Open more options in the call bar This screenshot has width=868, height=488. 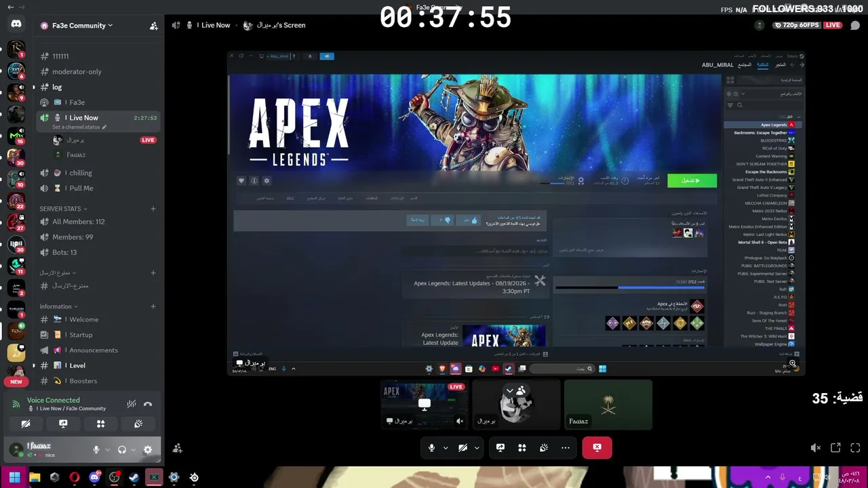click(x=566, y=447)
